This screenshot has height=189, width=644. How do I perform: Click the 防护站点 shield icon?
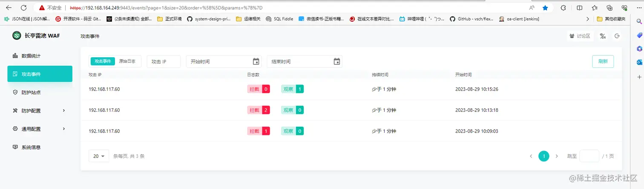click(15, 92)
